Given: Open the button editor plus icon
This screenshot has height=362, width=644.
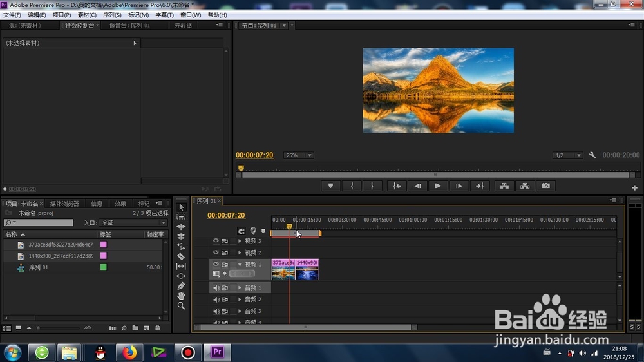Looking at the screenshot, I should click(x=634, y=188).
